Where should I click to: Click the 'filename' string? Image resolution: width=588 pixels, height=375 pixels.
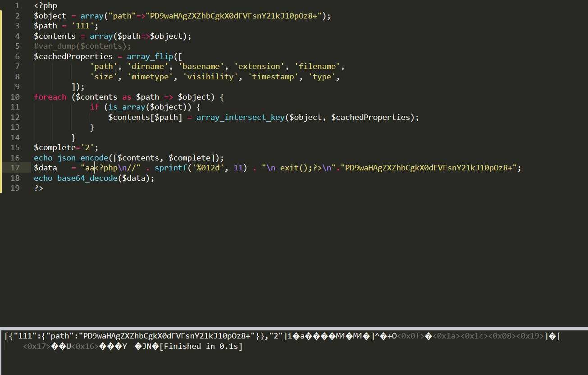pyautogui.click(x=318, y=67)
